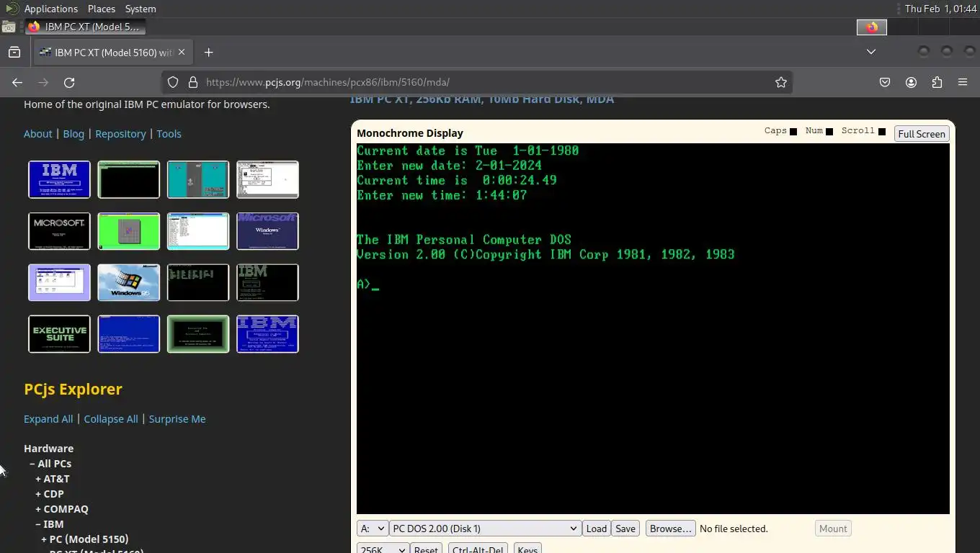Open the list-all-tabs chevron dropdown
Image resolution: width=980 pixels, height=553 pixels.
[x=871, y=52]
